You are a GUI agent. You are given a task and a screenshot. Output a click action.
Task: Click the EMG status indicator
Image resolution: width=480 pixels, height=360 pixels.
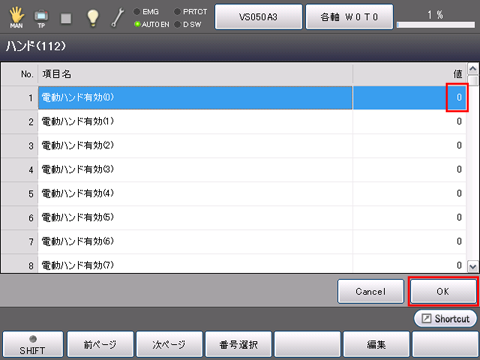click(x=146, y=12)
